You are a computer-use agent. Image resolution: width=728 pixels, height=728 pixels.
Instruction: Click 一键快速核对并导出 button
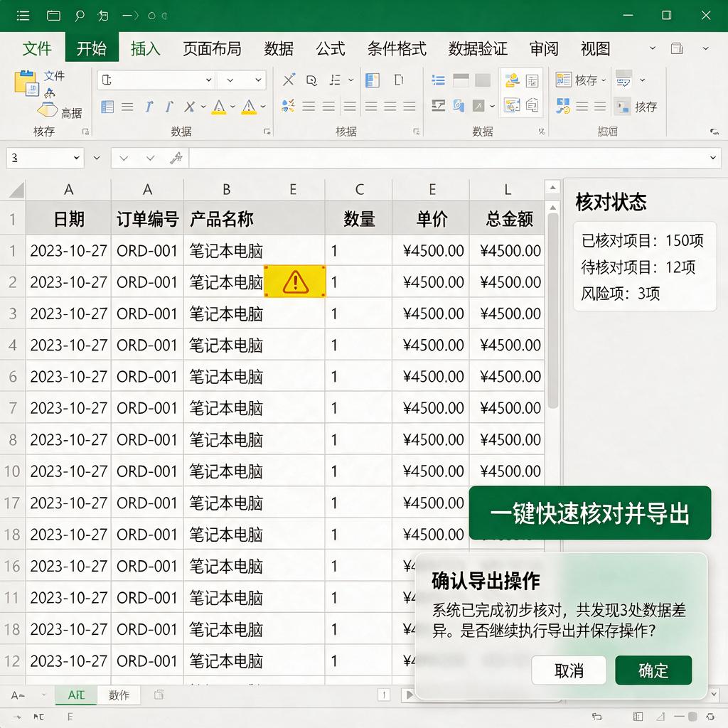tap(589, 513)
